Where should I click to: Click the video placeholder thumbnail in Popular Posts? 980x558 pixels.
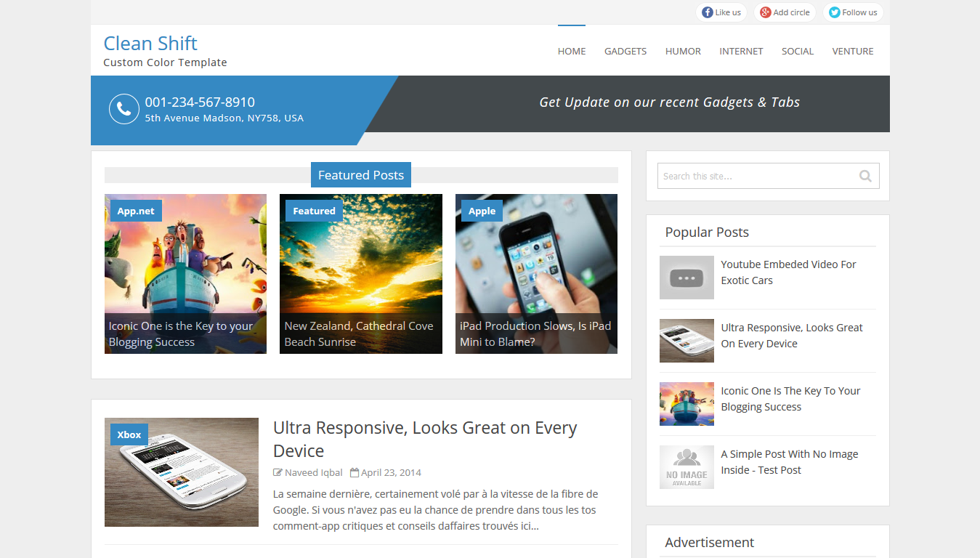(687, 278)
